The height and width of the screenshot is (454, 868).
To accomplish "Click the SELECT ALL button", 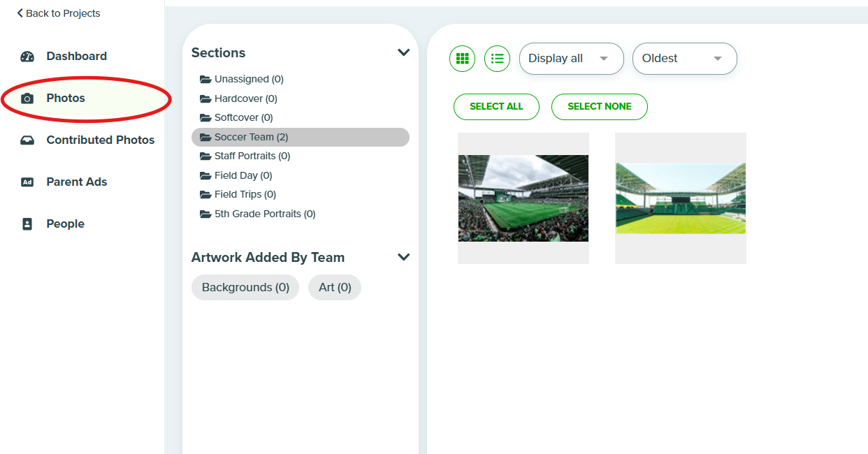I will pyautogui.click(x=496, y=106).
